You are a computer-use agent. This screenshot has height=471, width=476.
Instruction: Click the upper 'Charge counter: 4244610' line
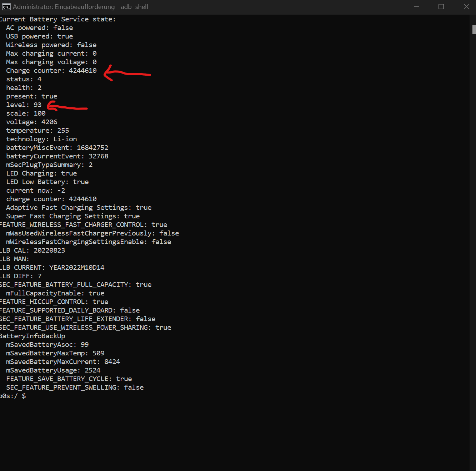51,71
